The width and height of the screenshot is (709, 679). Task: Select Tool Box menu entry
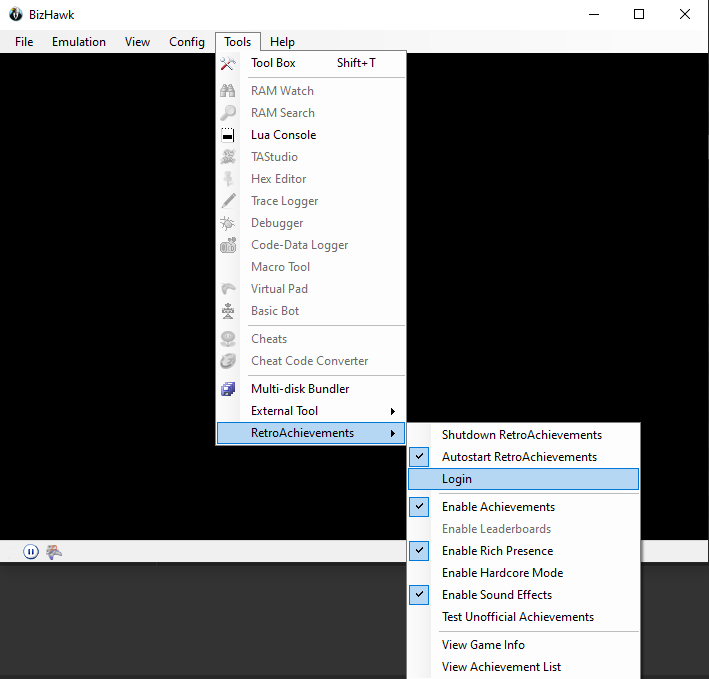(x=311, y=63)
